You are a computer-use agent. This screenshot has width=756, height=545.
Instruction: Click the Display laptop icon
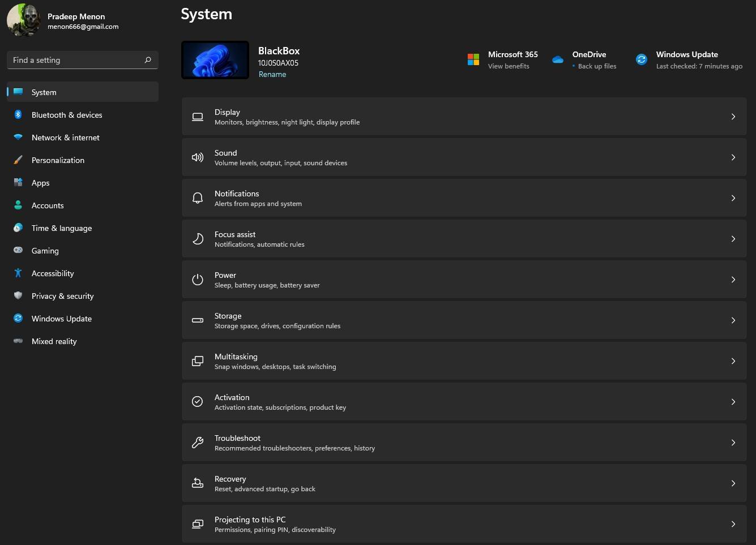click(198, 117)
